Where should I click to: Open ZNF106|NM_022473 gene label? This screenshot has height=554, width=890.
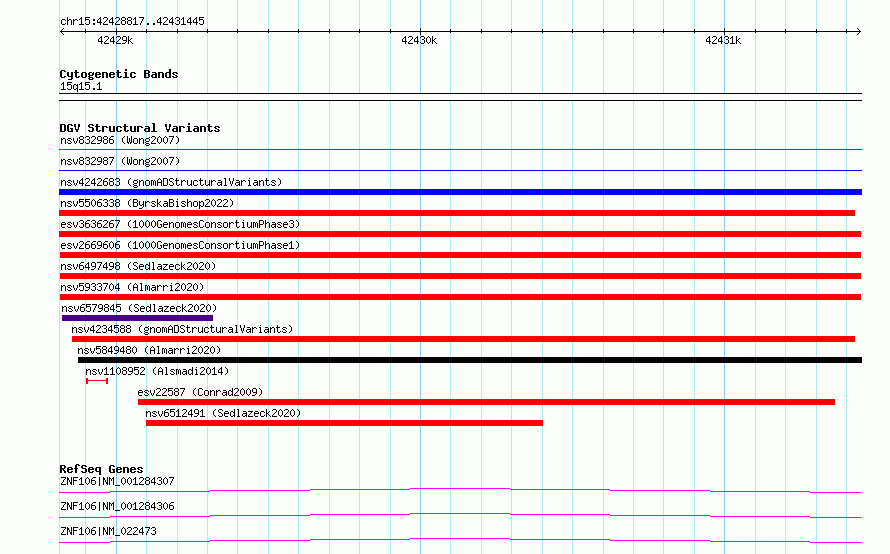coord(108,531)
